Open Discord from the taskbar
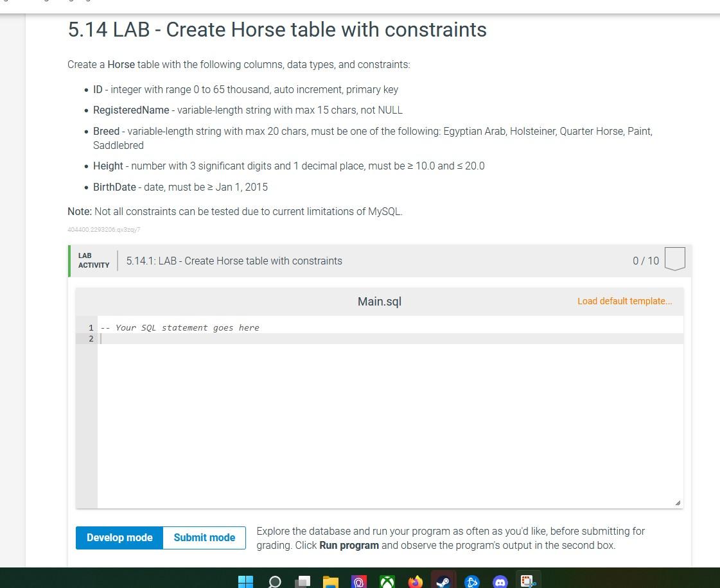The height and width of the screenshot is (588, 720). click(x=500, y=582)
